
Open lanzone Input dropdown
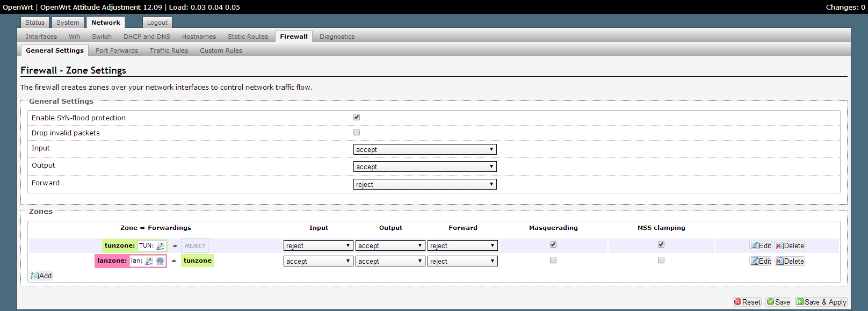(319, 261)
